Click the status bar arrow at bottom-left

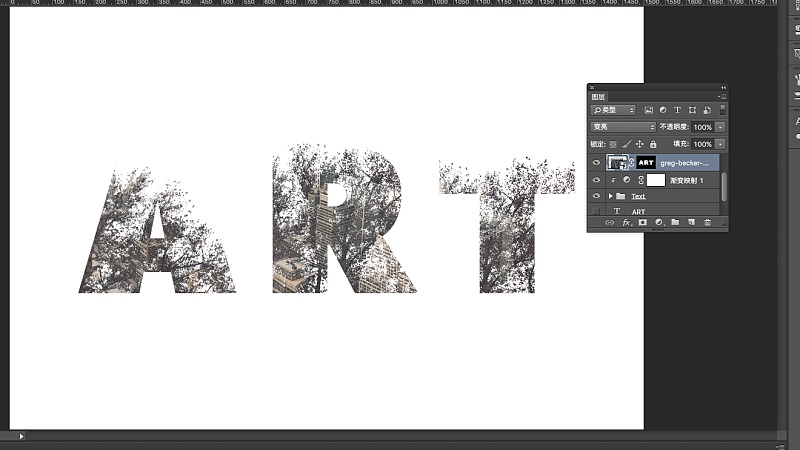point(21,436)
